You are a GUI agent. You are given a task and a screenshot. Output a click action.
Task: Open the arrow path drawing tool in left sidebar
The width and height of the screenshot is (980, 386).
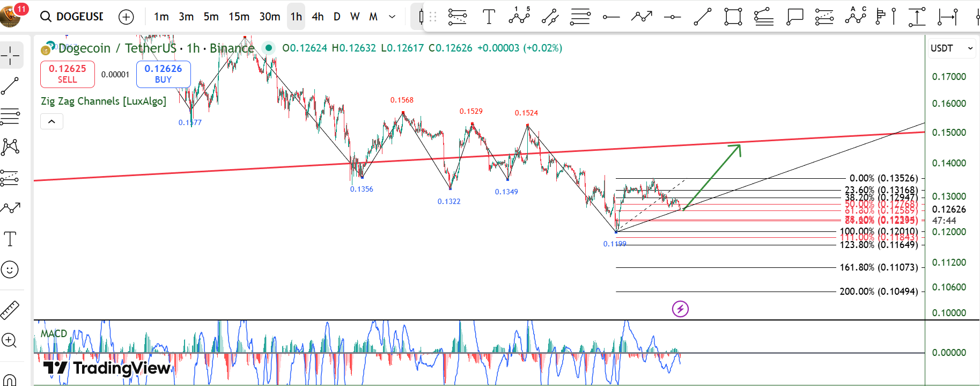pos(10,208)
